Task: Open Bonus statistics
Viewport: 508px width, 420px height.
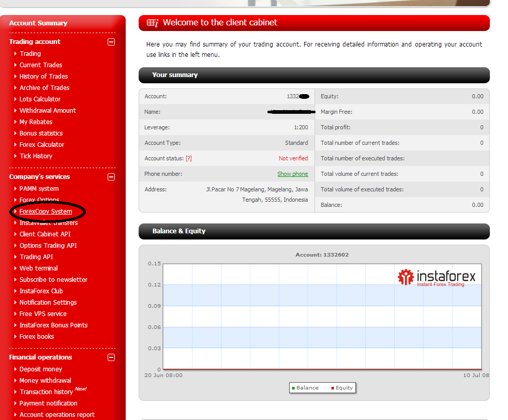Action: pos(41,133)
